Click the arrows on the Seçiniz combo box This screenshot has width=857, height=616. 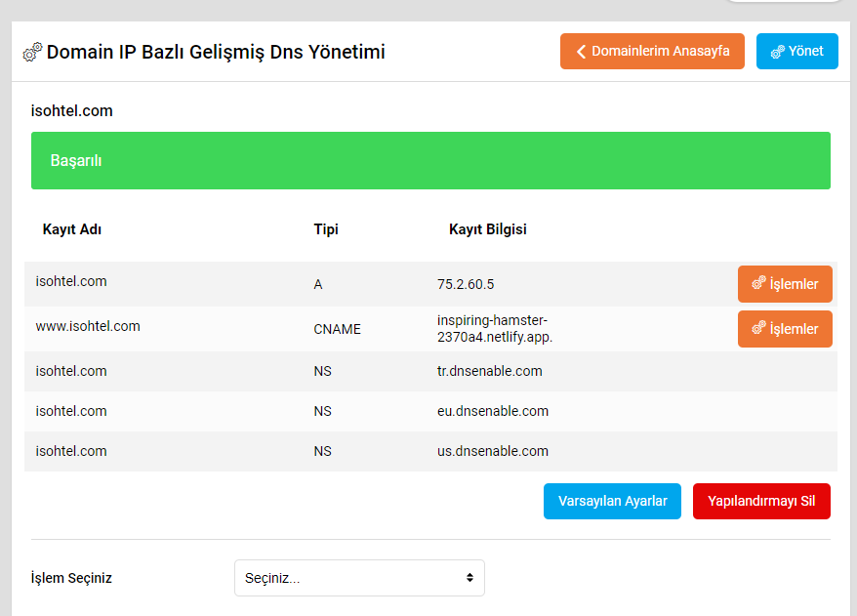469,578
